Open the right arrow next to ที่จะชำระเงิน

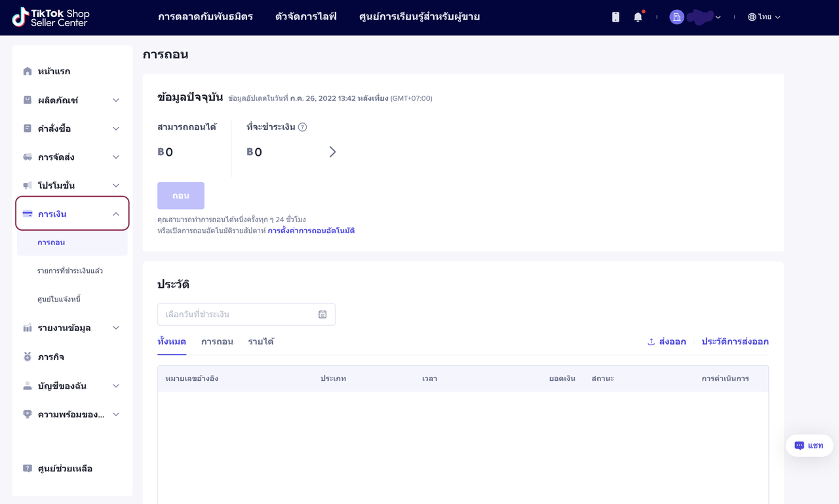pos(332,152)
